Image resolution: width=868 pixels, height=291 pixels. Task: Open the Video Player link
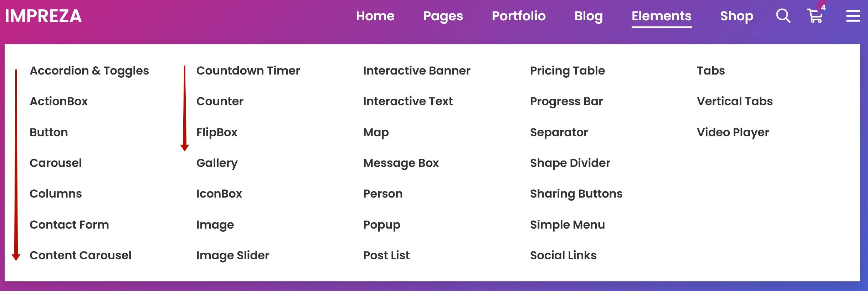[733, 132]
